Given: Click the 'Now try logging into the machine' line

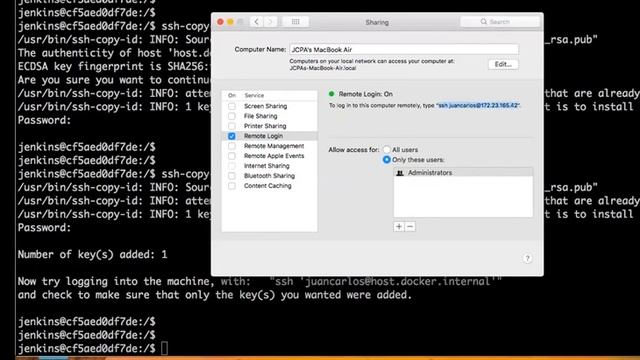Looking at the screenshot, I should (259, 282).
